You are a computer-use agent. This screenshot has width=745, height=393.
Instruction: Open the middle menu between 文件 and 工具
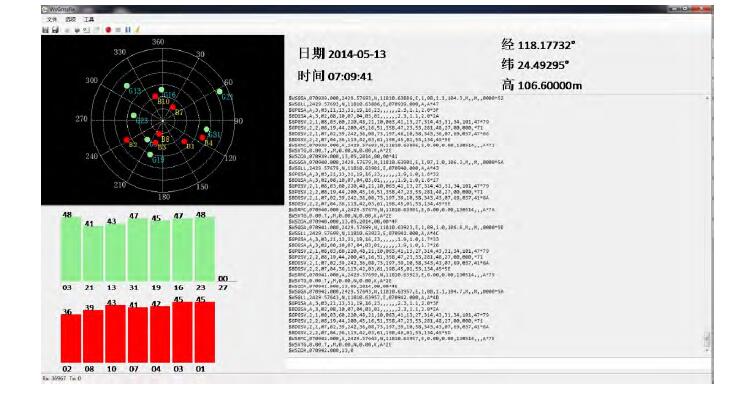coord(70,19)
